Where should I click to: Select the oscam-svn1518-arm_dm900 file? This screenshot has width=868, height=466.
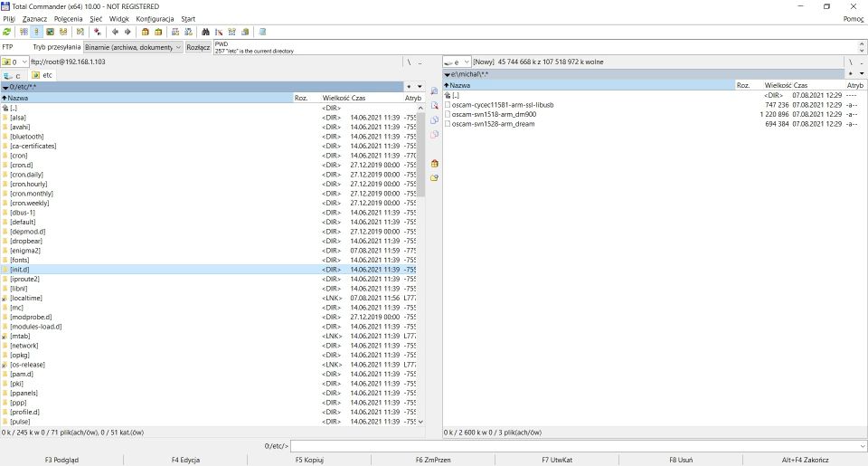click(494, 114)
